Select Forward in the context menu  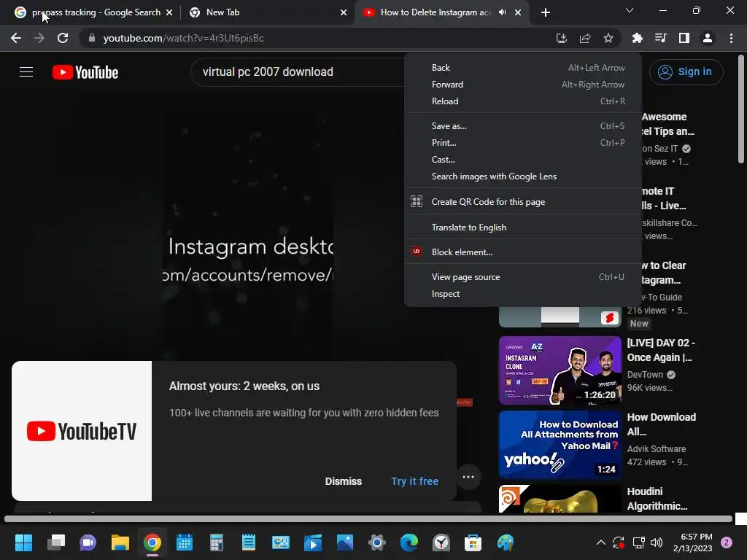coord(523,85)
